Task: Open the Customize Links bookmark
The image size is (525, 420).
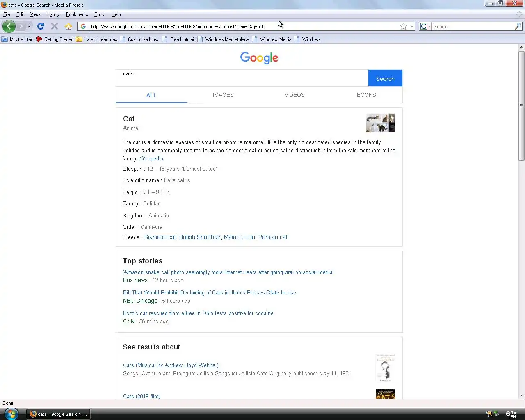Action: pos(139,39)
